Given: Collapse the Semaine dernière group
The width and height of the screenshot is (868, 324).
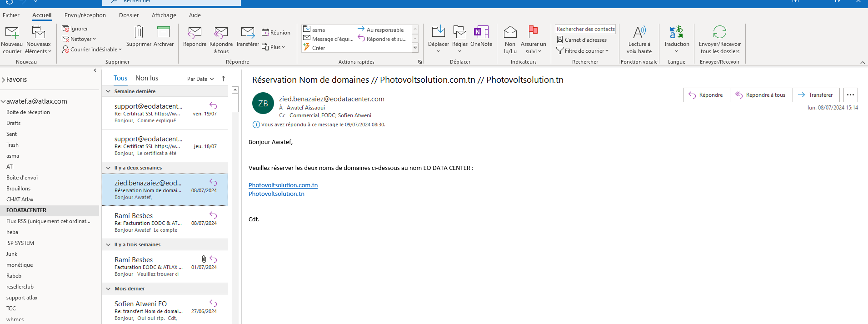Looking at the screenshot, I should click(x=108, y=91).
